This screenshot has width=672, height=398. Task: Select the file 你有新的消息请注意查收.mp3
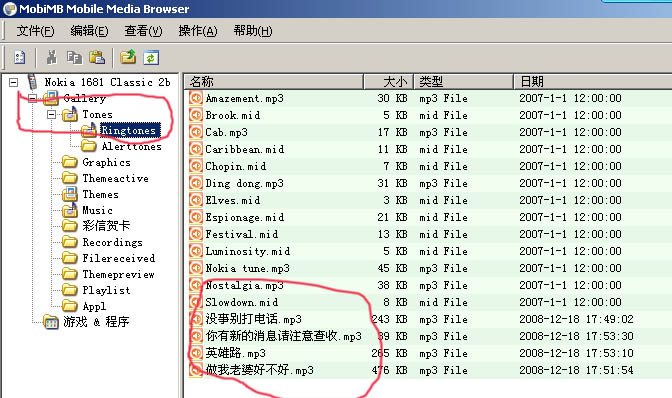coord(284,336)
